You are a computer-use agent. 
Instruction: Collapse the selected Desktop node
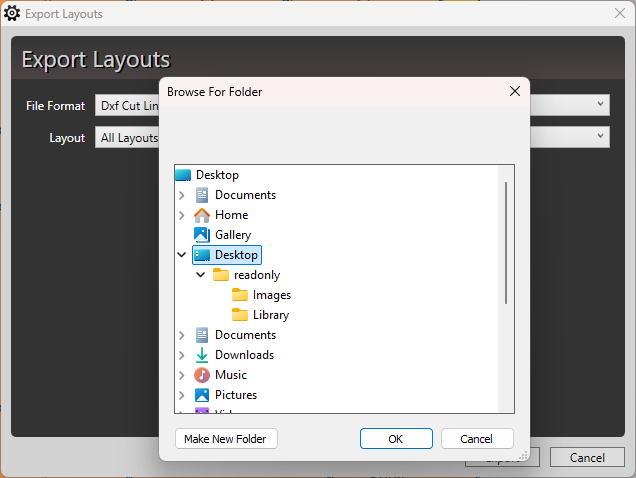click(182, 255)
